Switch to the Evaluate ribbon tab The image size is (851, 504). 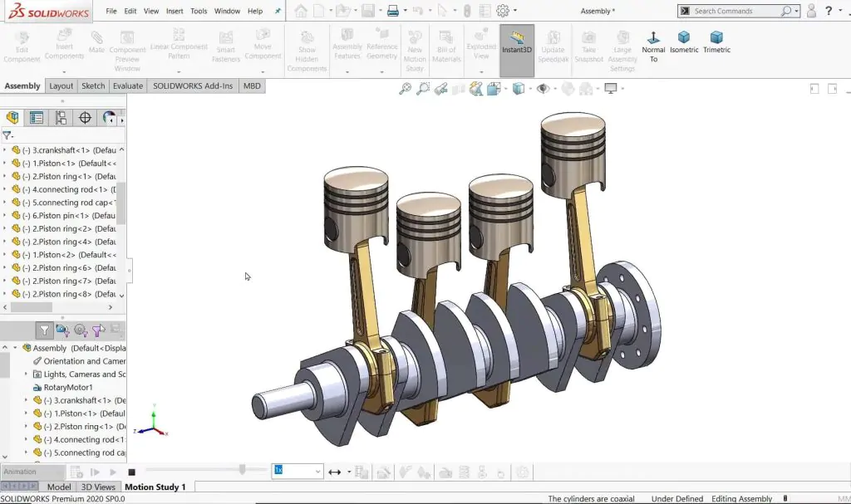coord(128,86)
